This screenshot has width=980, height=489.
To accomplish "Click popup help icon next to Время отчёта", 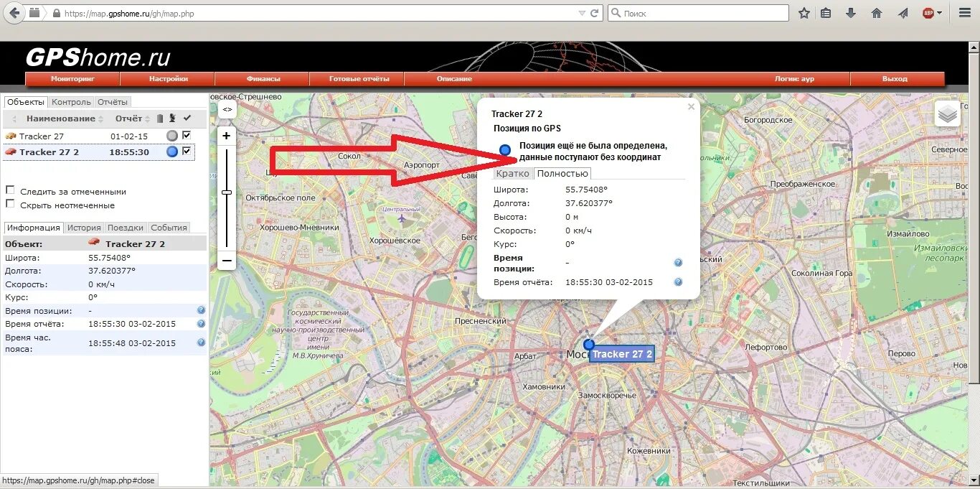I will coord(678,282).
